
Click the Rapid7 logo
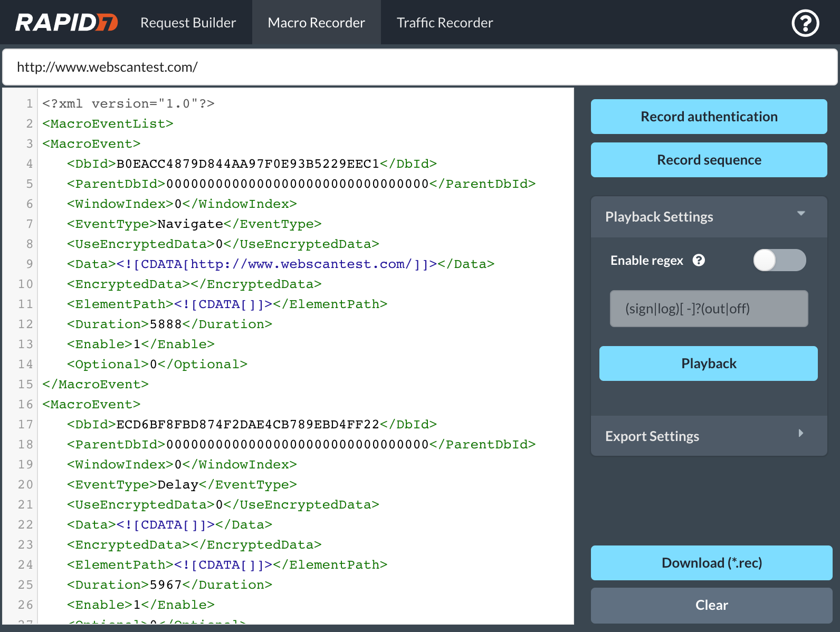pos(66,23)
